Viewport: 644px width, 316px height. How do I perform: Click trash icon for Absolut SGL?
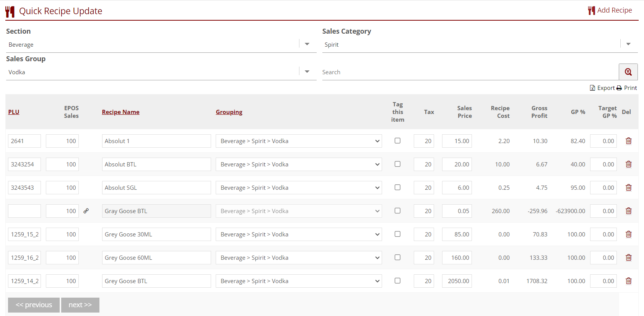click(628, 187)
